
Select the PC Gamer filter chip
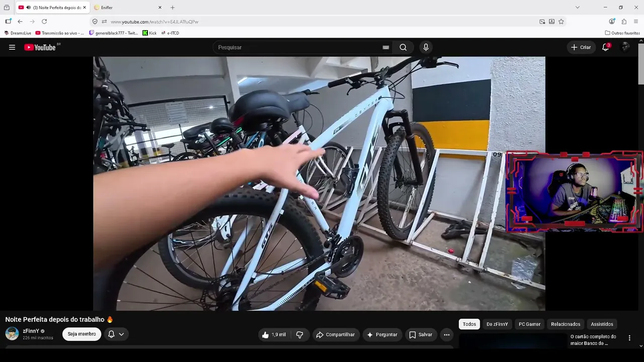tap(530, 324)
